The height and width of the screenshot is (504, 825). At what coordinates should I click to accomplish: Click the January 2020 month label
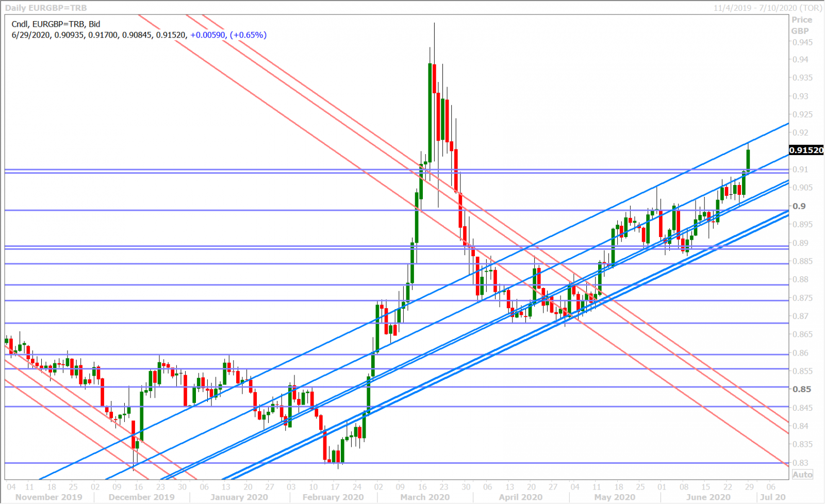click(239, 497)
